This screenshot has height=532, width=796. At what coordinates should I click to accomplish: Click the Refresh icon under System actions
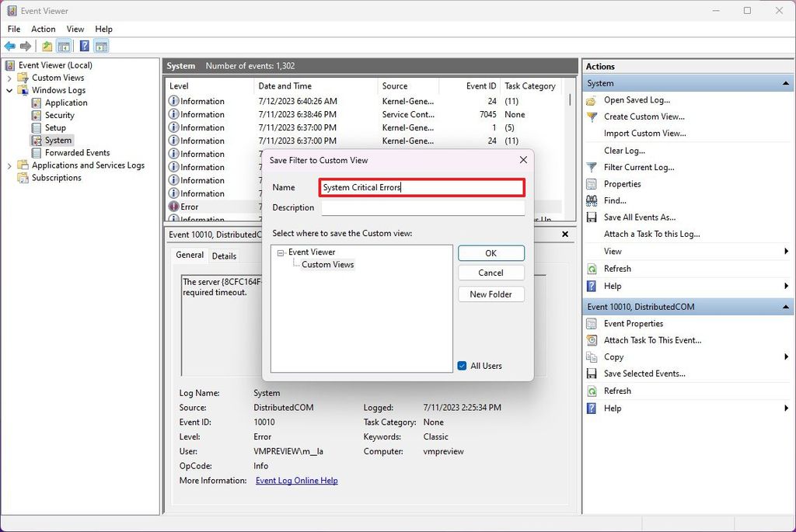(x=593, y=268)
